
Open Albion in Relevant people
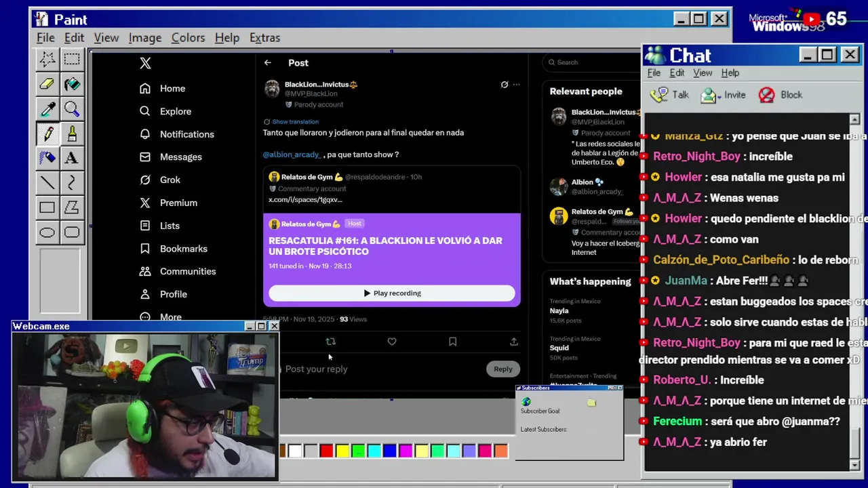[x=583, y=182]
